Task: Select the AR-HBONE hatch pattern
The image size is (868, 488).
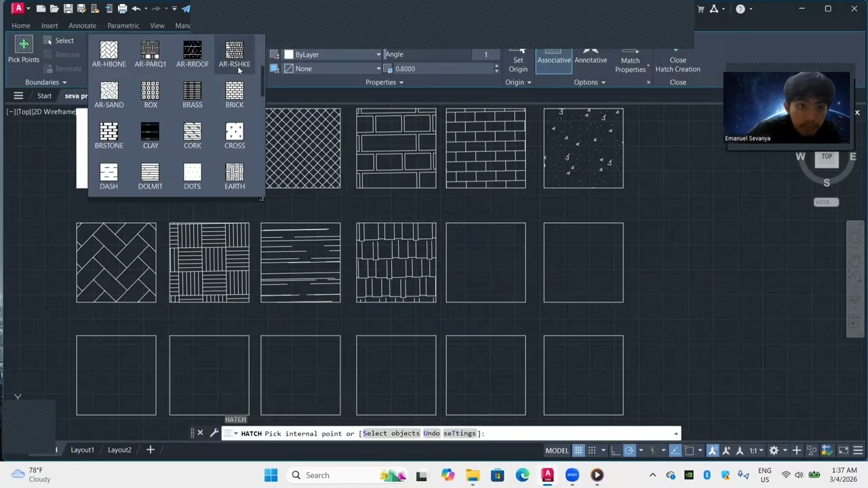Action: coord(108,54)
